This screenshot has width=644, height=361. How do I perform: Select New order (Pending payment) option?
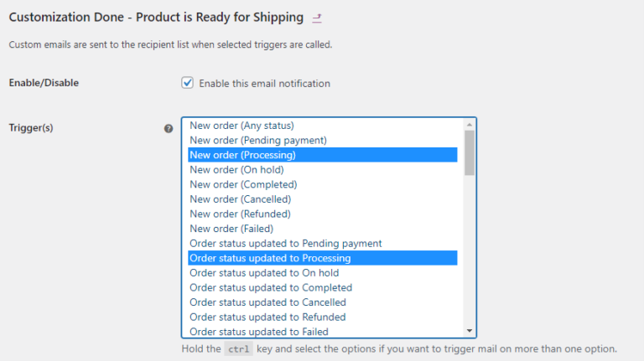[322, 141]
